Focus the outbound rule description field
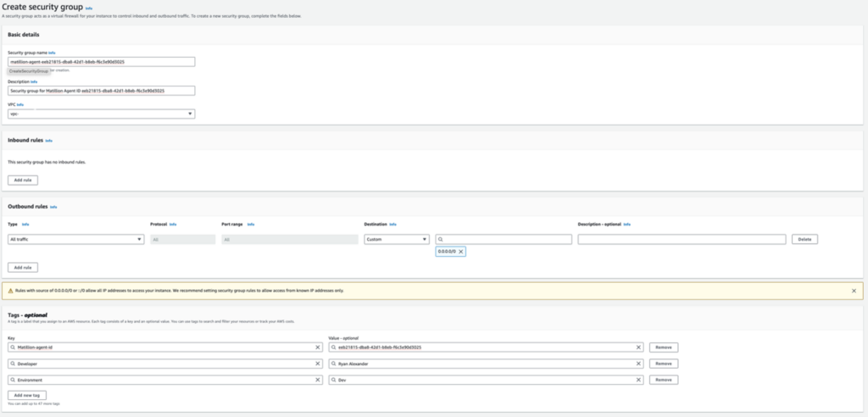This screenshot has width=868, height=417. pyautogui.click(x=682, y=239)
